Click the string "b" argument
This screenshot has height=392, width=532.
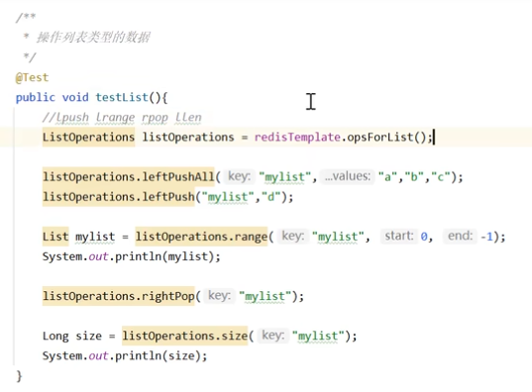[x=414, y=177]
